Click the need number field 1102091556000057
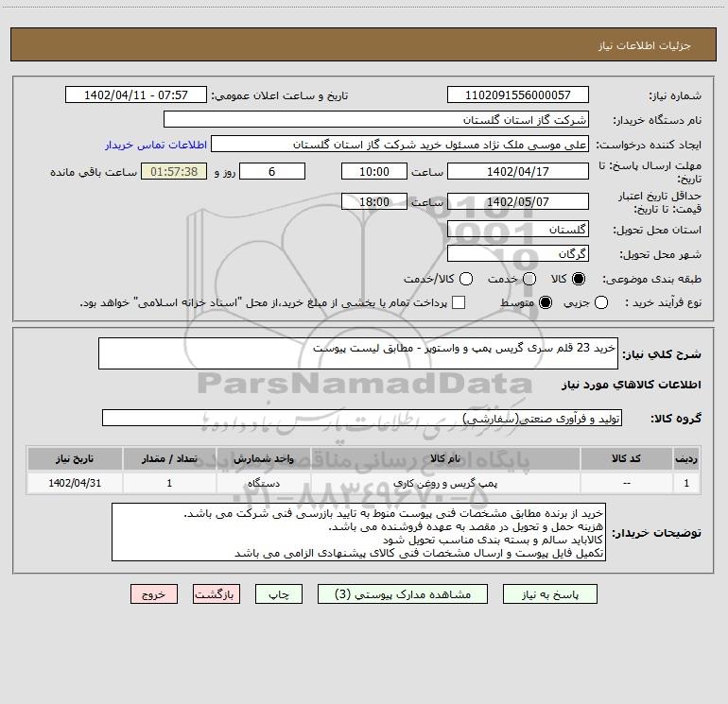 click(518, 94)
